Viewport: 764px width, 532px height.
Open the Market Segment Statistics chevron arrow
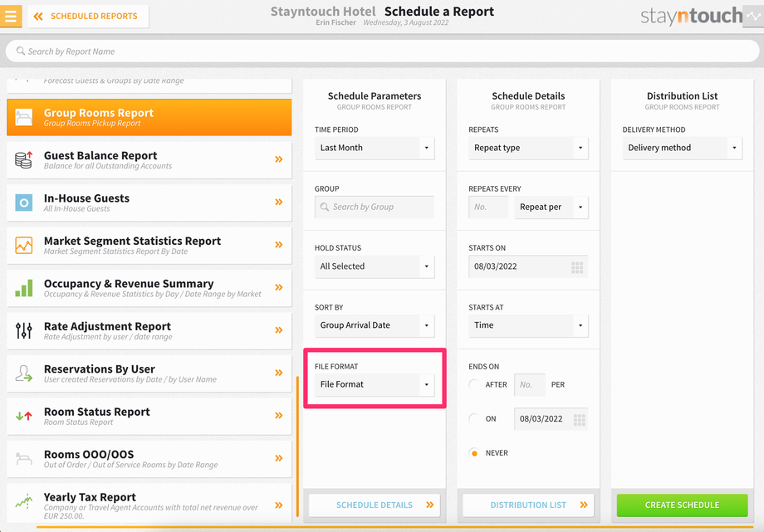tap(279, 245)
